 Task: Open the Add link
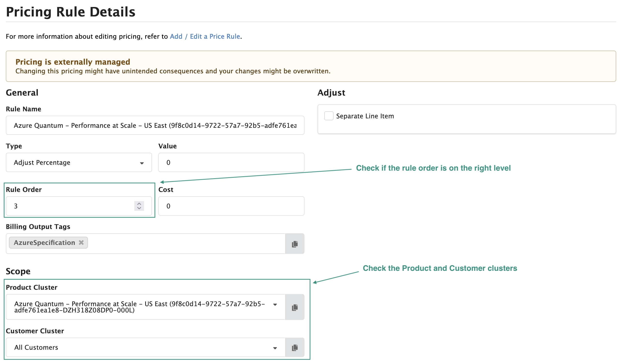coord(176,36)
